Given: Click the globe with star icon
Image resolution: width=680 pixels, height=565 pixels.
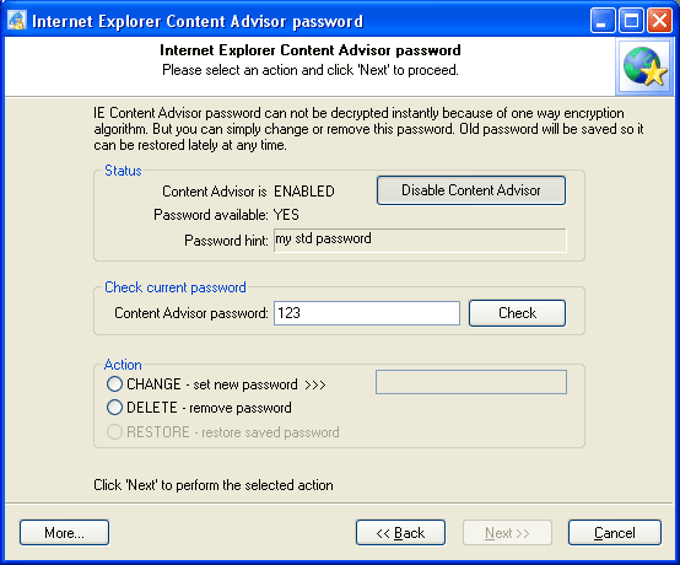Looking at the screenshot, I should tap(644, 66).
